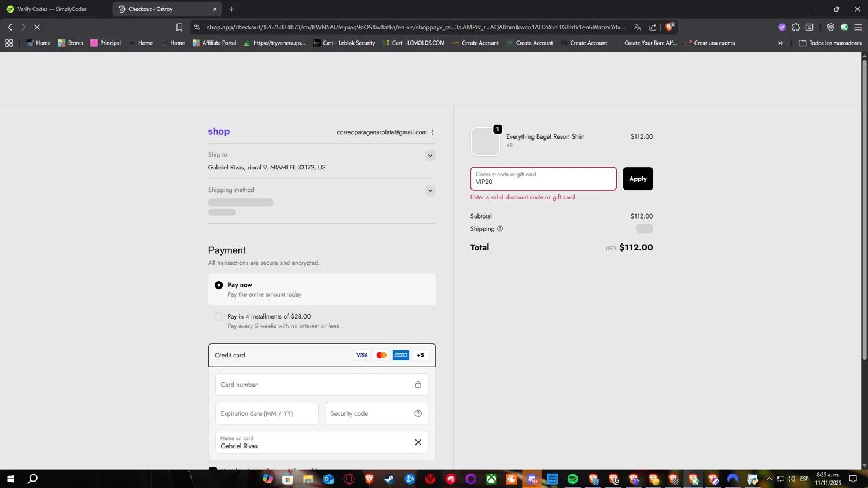Open Stores bookmark

tap(71, 43)
